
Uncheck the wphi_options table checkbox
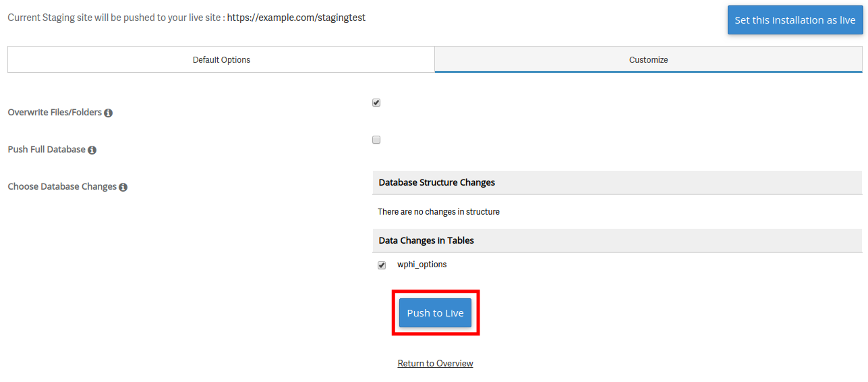tap(382, 265)
